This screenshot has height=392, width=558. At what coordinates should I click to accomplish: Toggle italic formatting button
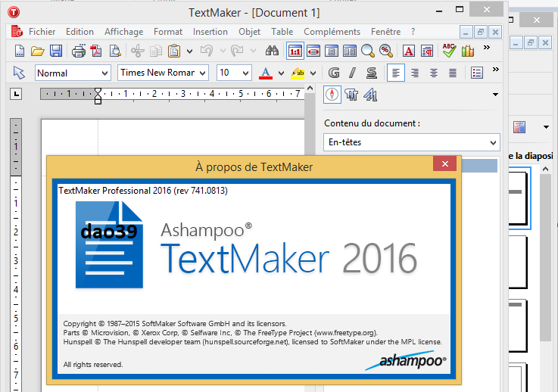tap(352, 73)
